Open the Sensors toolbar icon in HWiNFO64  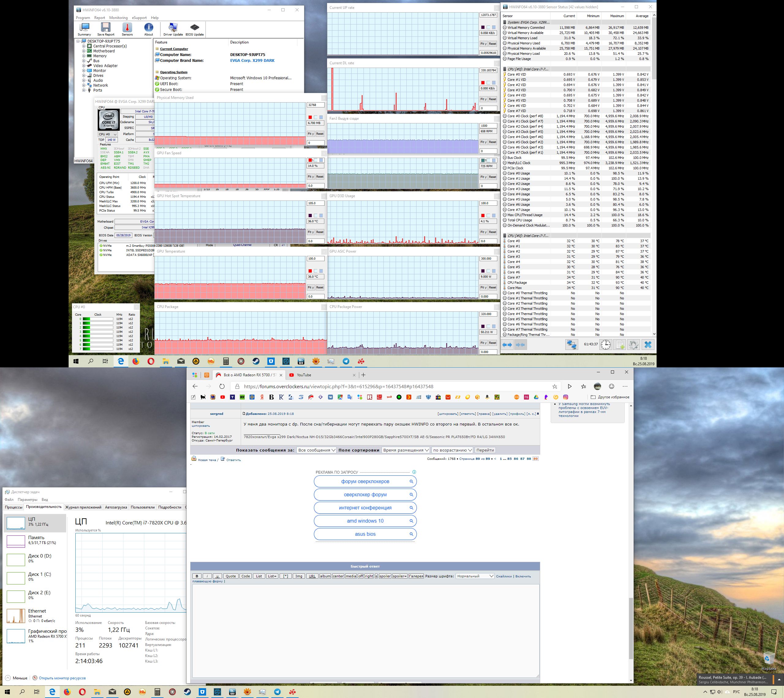click(127, 29)
